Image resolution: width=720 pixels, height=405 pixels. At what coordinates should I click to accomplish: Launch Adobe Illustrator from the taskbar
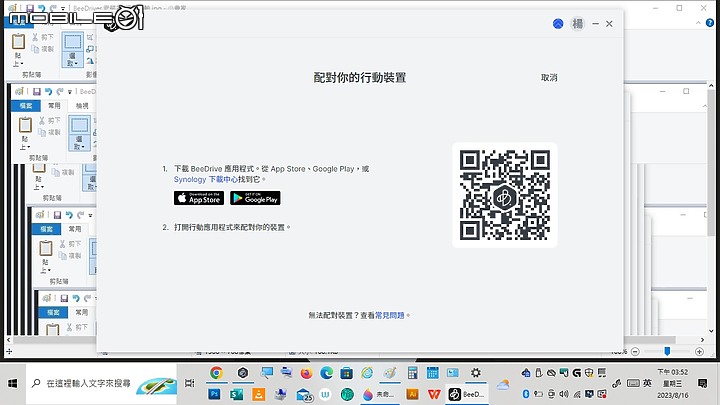[412, 394]
